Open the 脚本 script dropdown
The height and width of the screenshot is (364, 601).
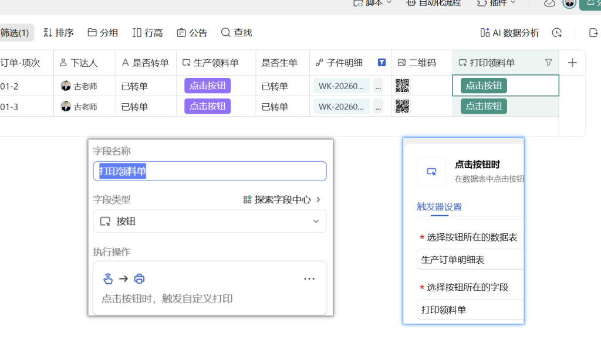click(372, 3)
